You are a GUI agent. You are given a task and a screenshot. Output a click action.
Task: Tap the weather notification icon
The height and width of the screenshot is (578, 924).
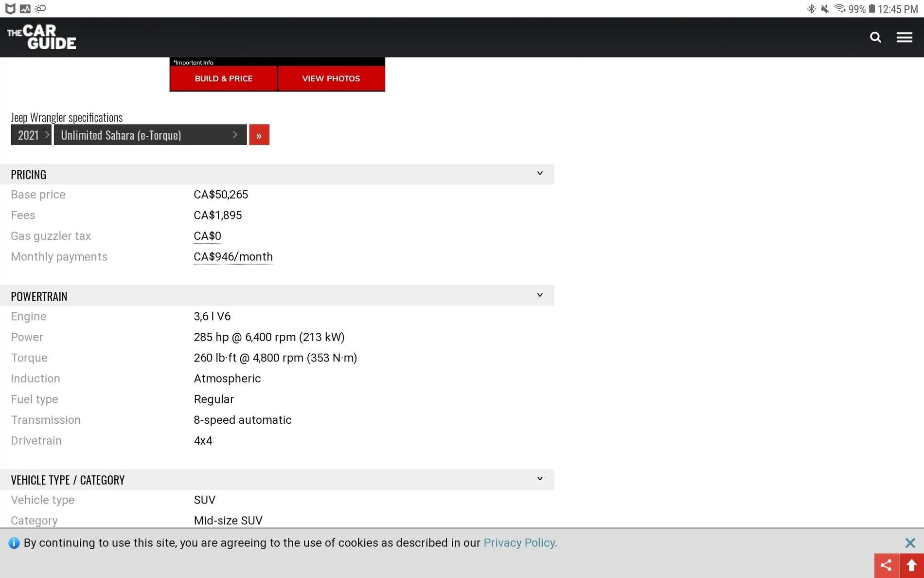[40, 9]
